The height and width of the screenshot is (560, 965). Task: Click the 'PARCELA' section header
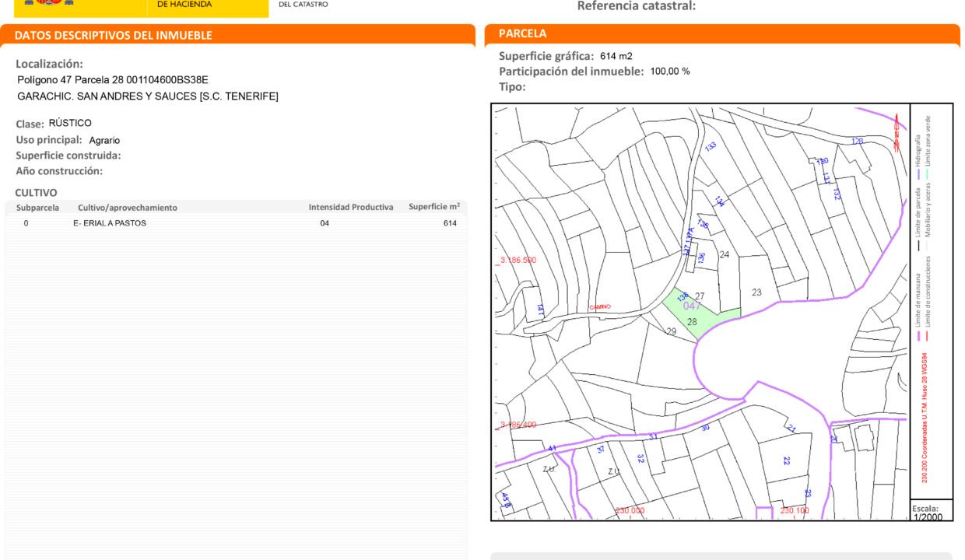pyautogui.click(x=522, y=33)
